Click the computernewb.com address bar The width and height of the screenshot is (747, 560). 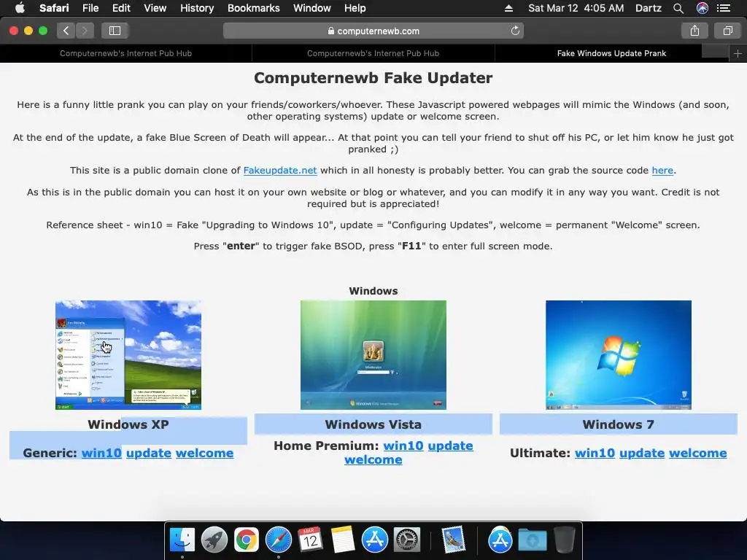(373, 31)
